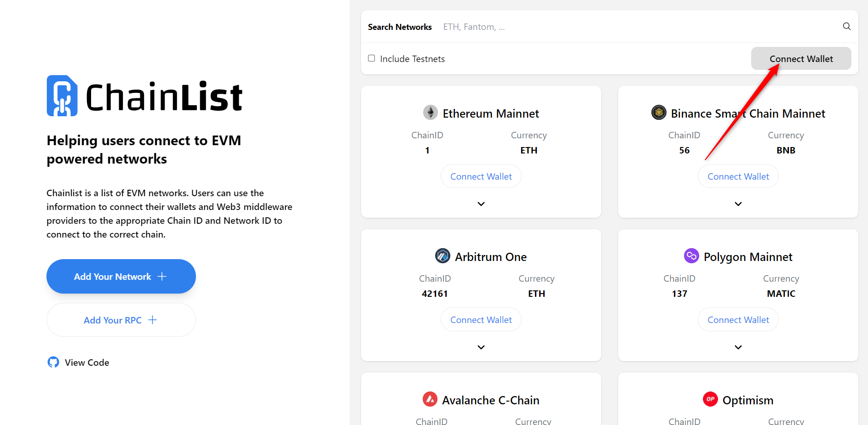Click the Ethereum Mainnet logo icon

coord(431,113)
